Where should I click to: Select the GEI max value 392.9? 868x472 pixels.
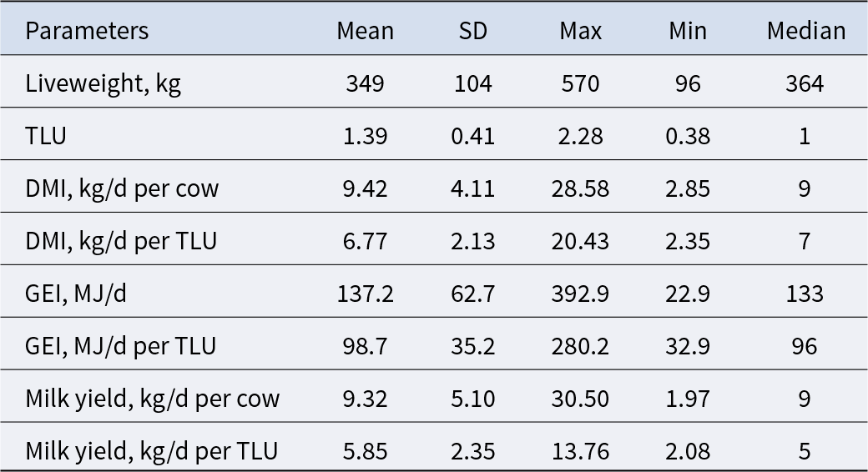580,294
